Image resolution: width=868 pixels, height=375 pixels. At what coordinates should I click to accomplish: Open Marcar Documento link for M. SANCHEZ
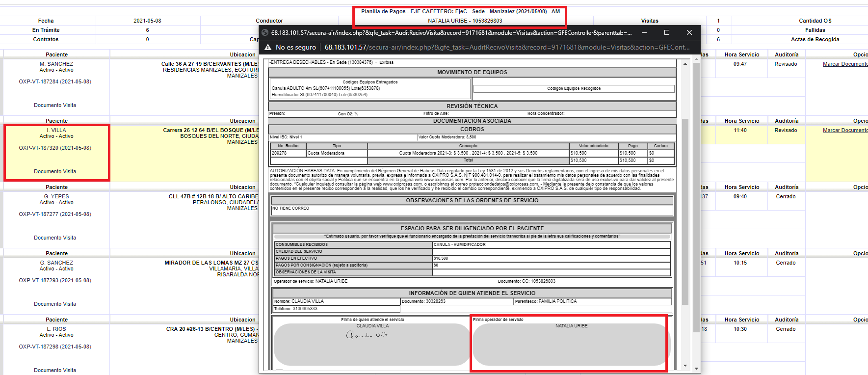(845, 64)
